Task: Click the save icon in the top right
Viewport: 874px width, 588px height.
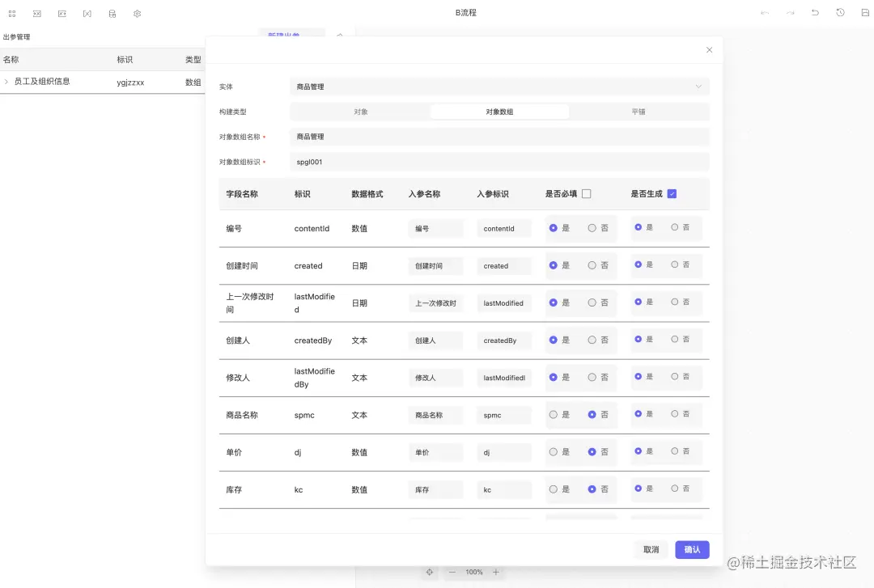Action: pyautogui.click(x=865, y=12)
